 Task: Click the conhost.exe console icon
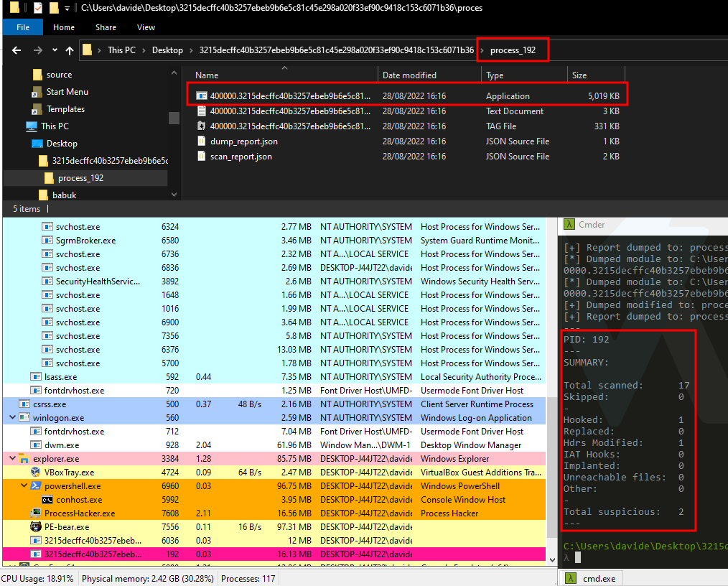47,500
